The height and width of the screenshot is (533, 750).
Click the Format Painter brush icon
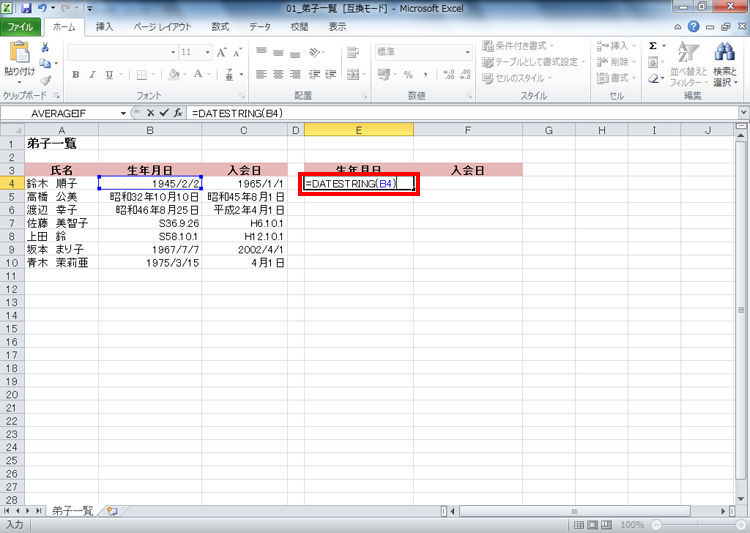point(45,80)
